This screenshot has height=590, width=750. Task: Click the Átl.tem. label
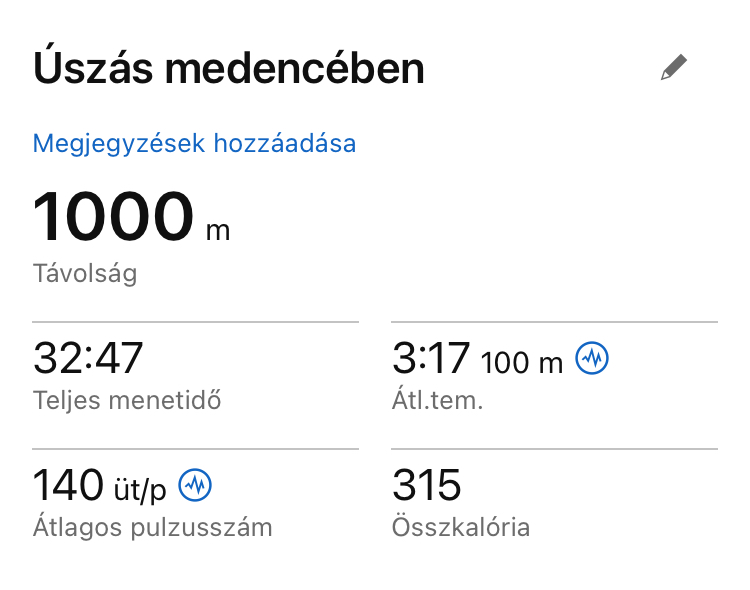point(435,401)
